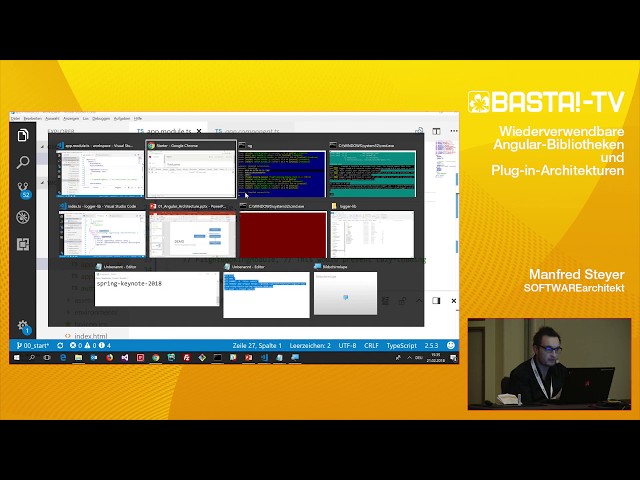The height and width of the screenshot is (480, 640).
Task: Open Google Chrome from the taskbar
Action: click(156, 358)
